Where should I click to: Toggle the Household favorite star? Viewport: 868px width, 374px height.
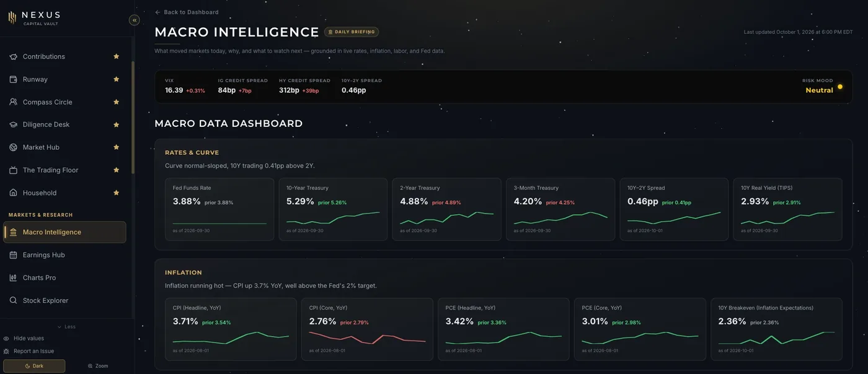point(116,193)
